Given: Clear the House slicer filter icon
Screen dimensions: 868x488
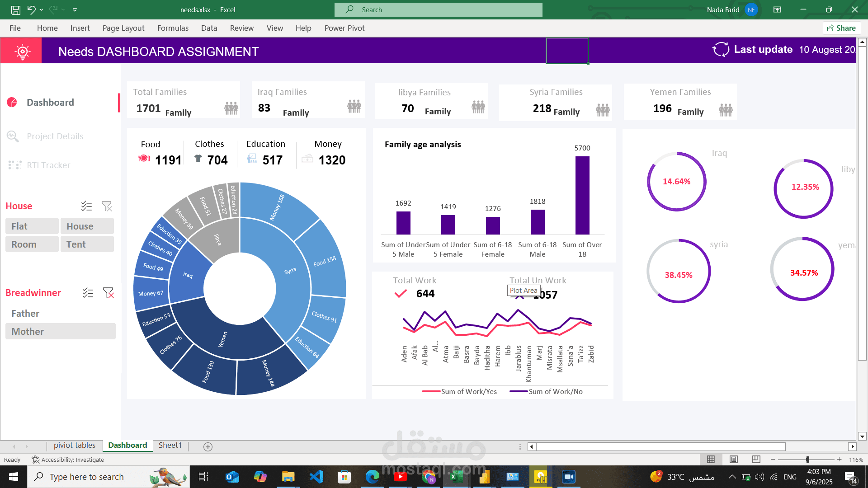Looking at the screenshot, I should [107, 206].
